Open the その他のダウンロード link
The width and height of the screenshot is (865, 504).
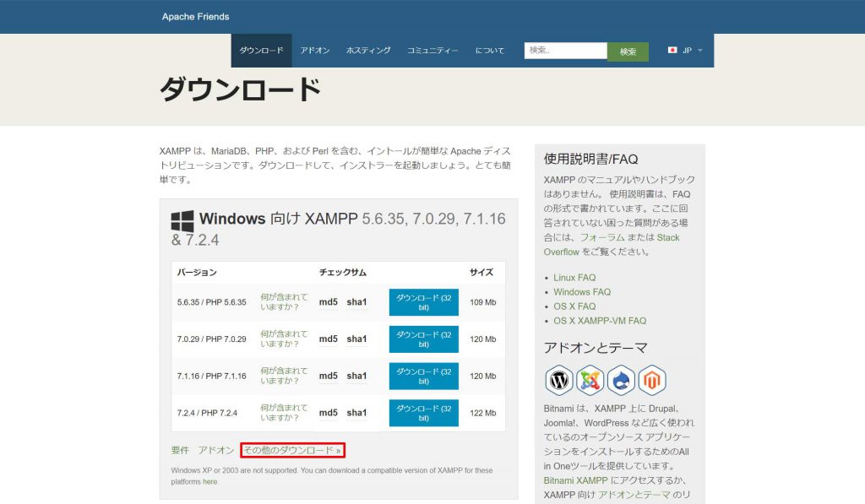[292, 451]
